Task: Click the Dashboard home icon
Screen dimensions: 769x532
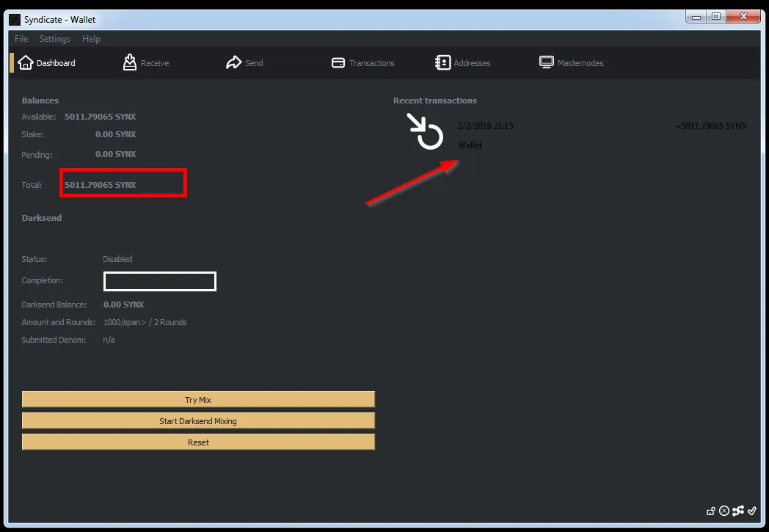Action: click(26, 63)
